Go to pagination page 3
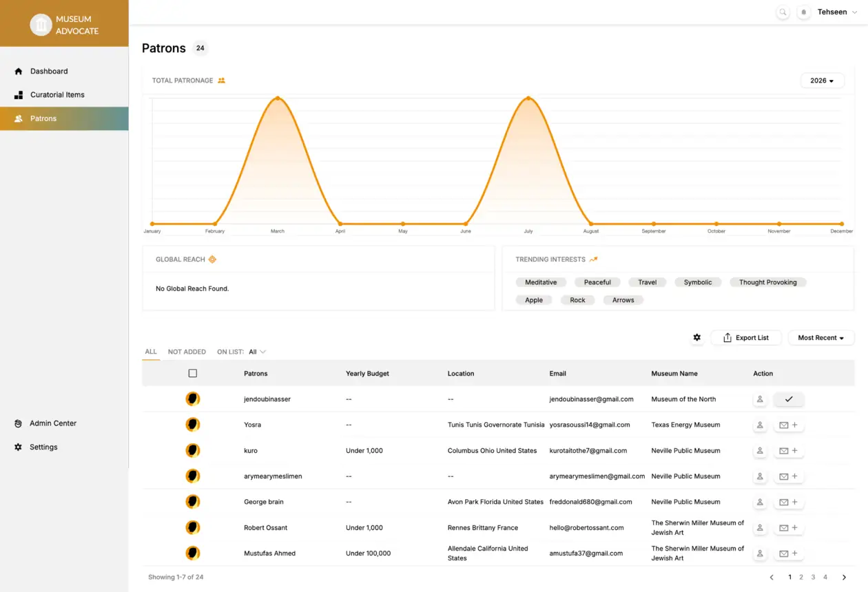This screenshot has height=592, width=868. [x=813, y=578]
